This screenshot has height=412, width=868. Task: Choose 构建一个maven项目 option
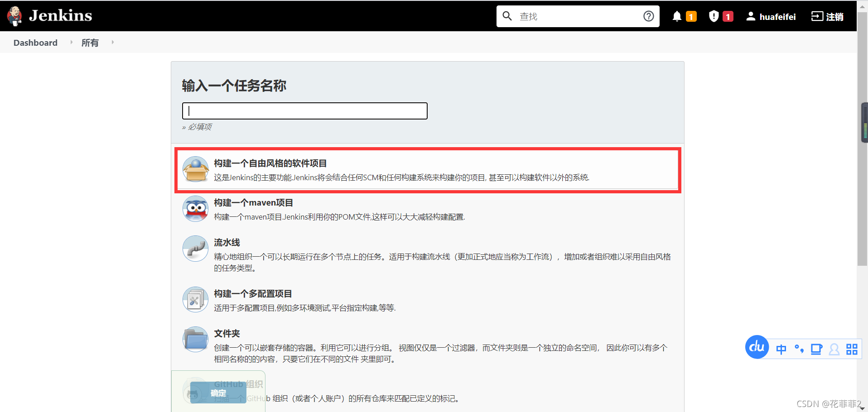253,202
